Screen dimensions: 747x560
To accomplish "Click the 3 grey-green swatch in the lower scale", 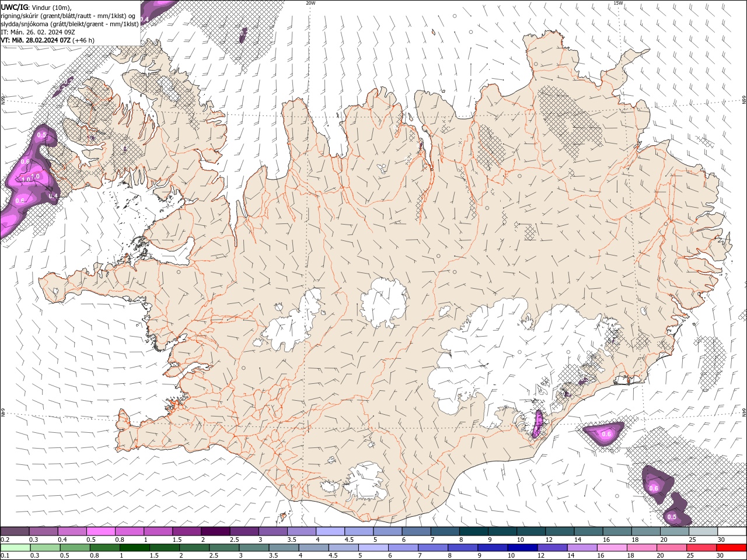I will click(x=254, y=548).
